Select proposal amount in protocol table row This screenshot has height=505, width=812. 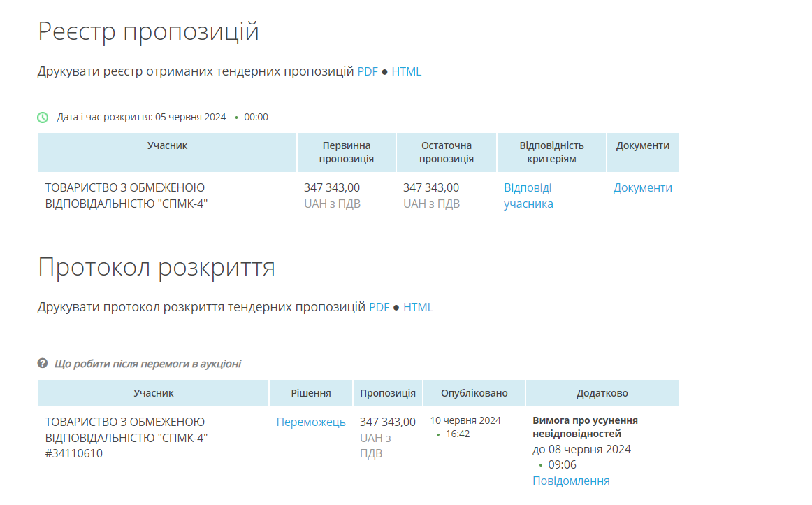pyautogui.click(x=388, y=422)
